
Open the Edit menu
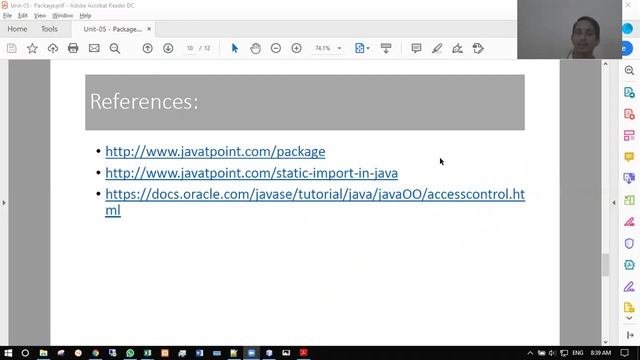click(x=22, y=16)
